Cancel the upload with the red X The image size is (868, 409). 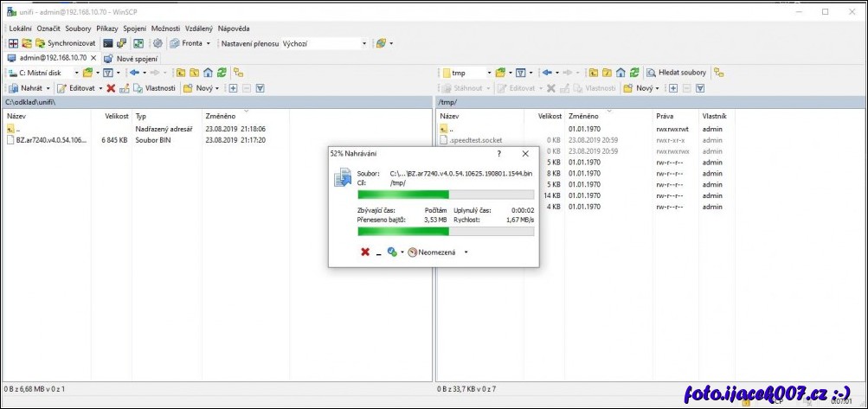pyautogui.click(x=365, y=252)
